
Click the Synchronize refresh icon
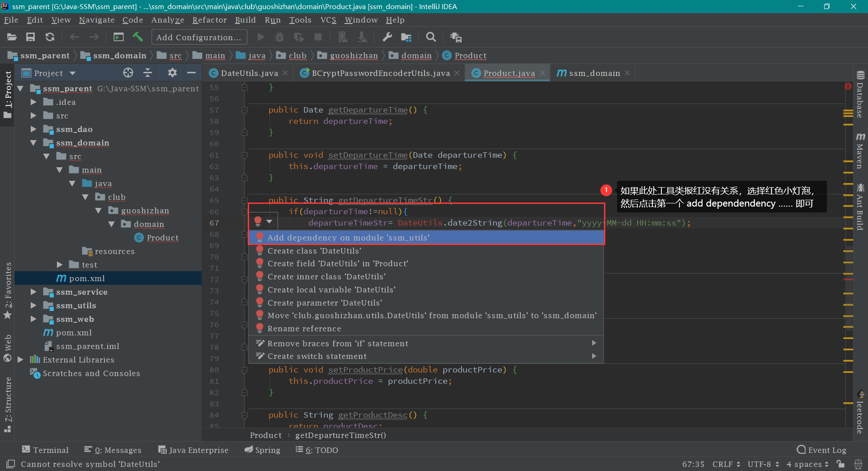click(x=50, y=37)
